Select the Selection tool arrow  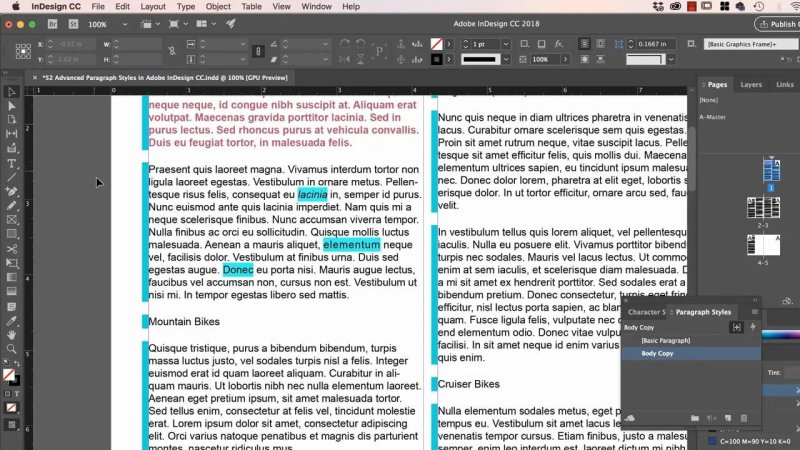click(11, 92)
